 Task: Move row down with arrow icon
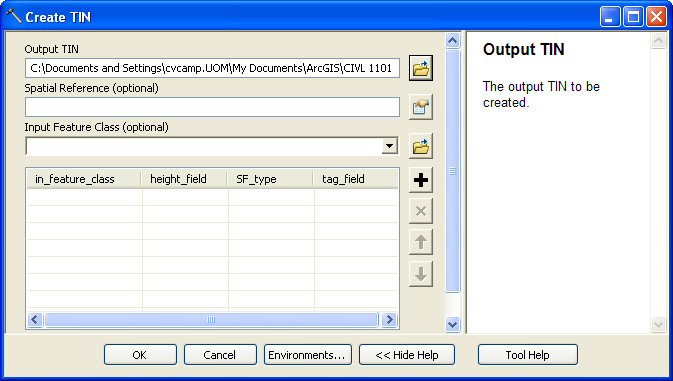click(421, 274)
